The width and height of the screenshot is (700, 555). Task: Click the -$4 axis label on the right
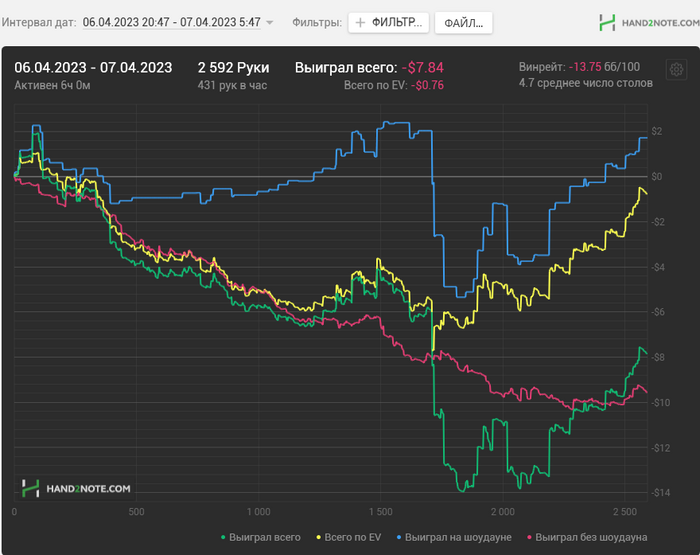658,267
